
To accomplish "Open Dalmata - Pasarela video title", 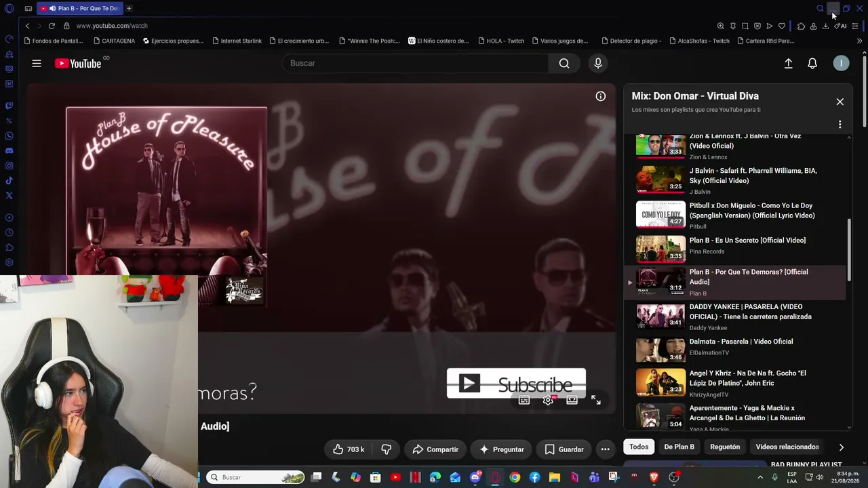I will [741, 342].
